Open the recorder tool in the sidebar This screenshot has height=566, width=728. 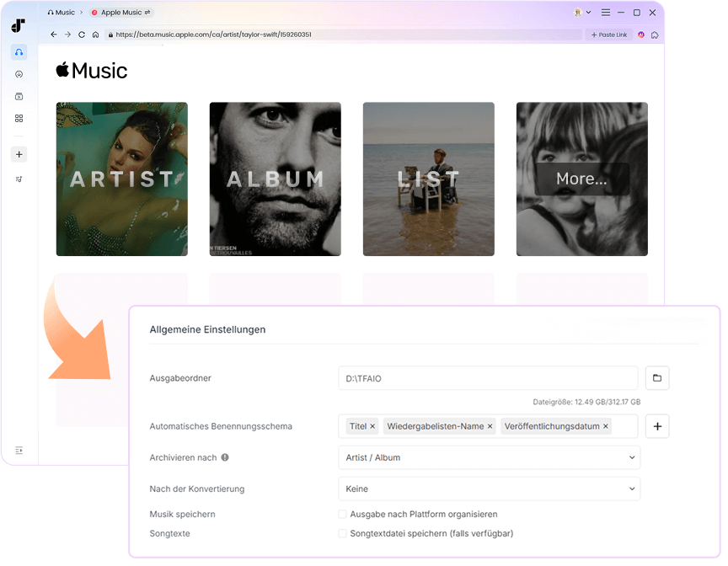tap(19, 96)
